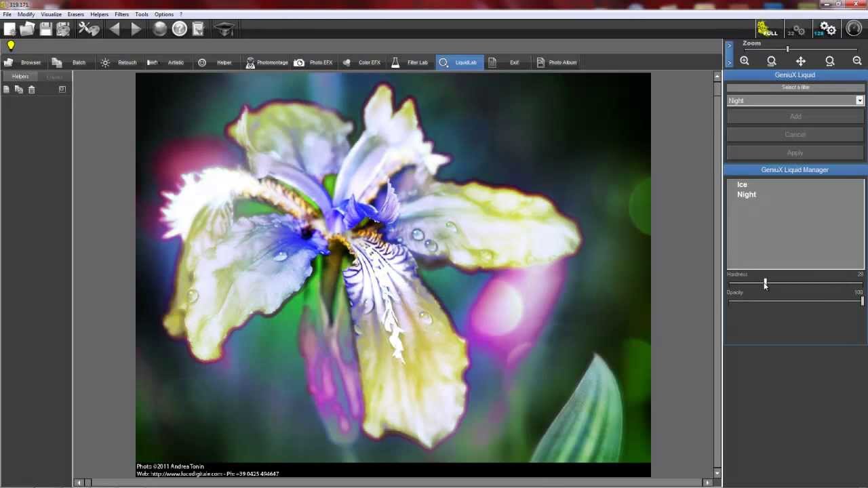The width and height of the screenshot is (868, 488).
Task: Click the small square icon in Helpers panel
Action: click(x=62, y=89)
